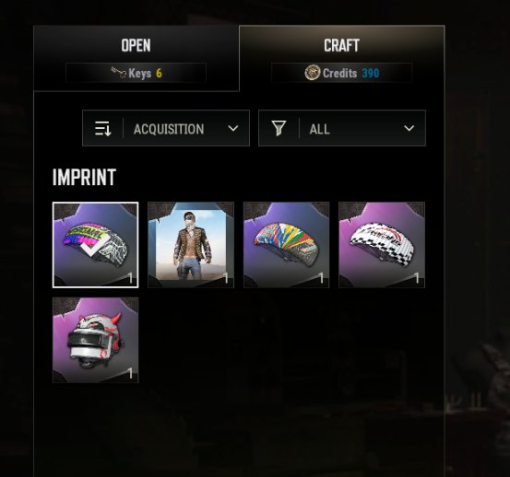
Task: Expand the chevron next to ACQUISITION
Action: pos(233,128)
